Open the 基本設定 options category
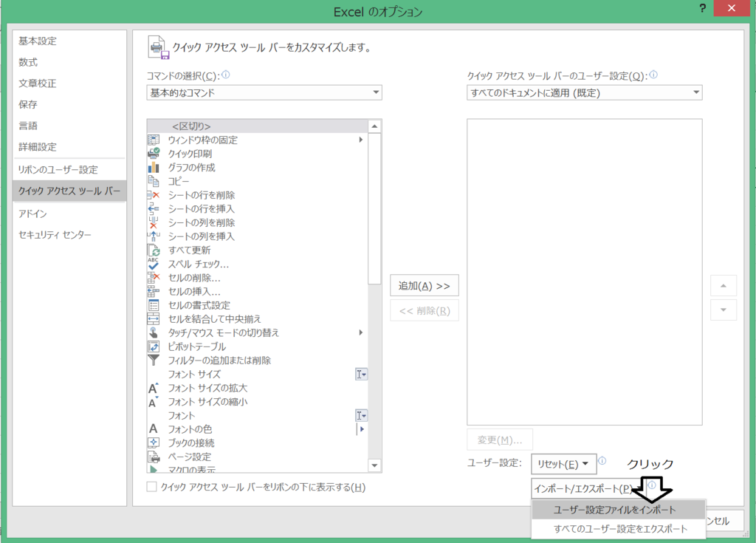The width and height of the screenshot is (756, 543). (x=69, y=41)
